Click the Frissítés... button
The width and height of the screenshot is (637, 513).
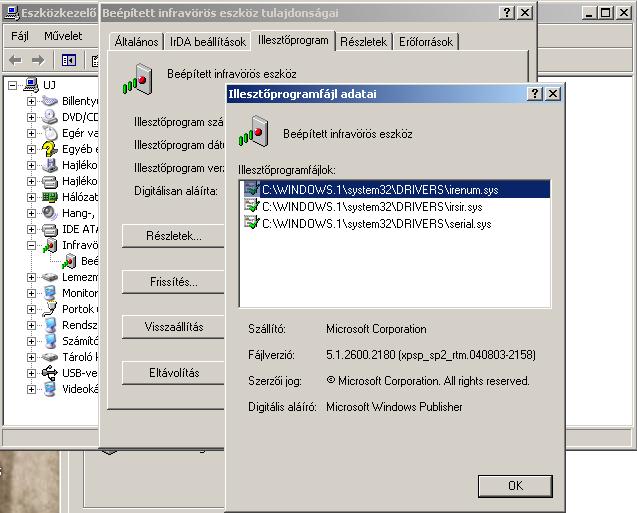point(174,282)
